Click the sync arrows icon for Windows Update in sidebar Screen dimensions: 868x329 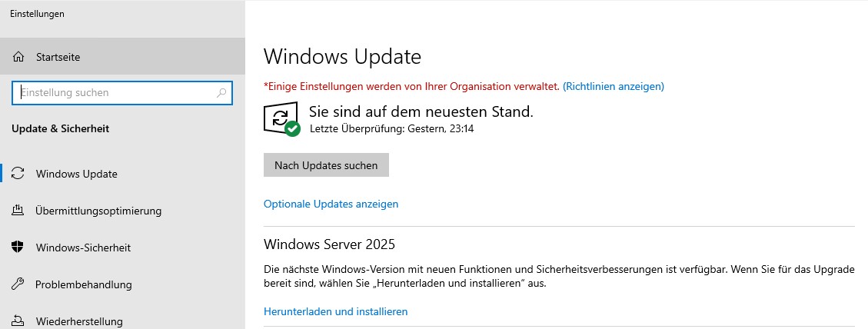point(19,174)
